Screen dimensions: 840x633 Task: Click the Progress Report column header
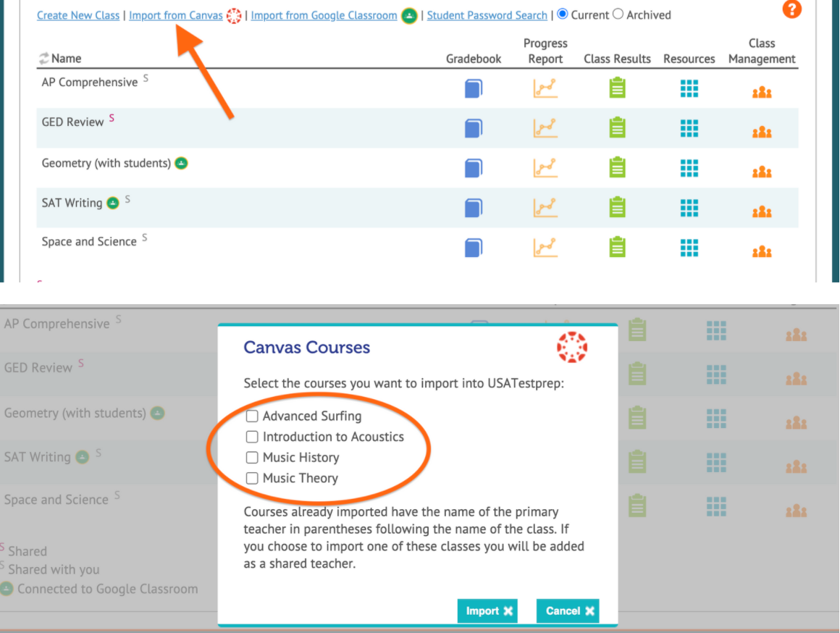(x=545, y=51)
